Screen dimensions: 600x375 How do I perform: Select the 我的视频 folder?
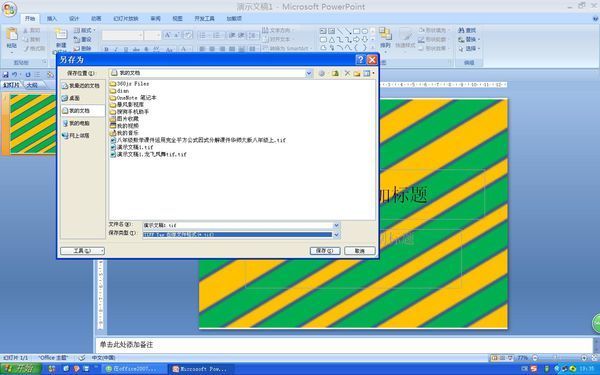[x=124, y=126]
